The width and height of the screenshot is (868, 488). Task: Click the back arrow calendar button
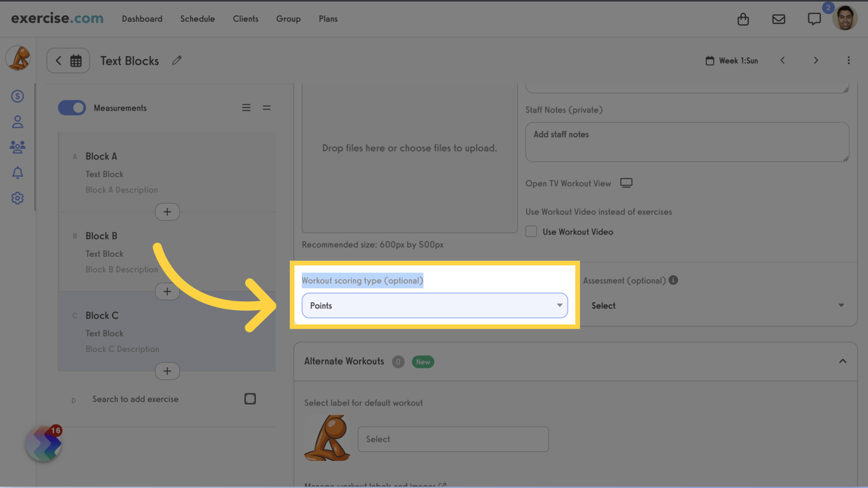[x=68, y=61]
